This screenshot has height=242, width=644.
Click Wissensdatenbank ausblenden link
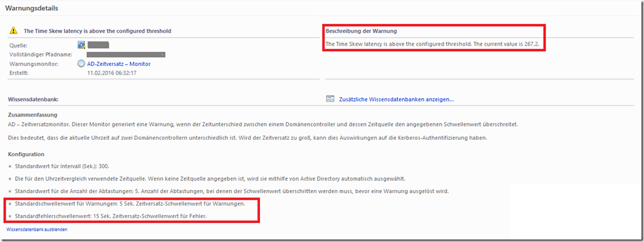click(x=37, y=229)
